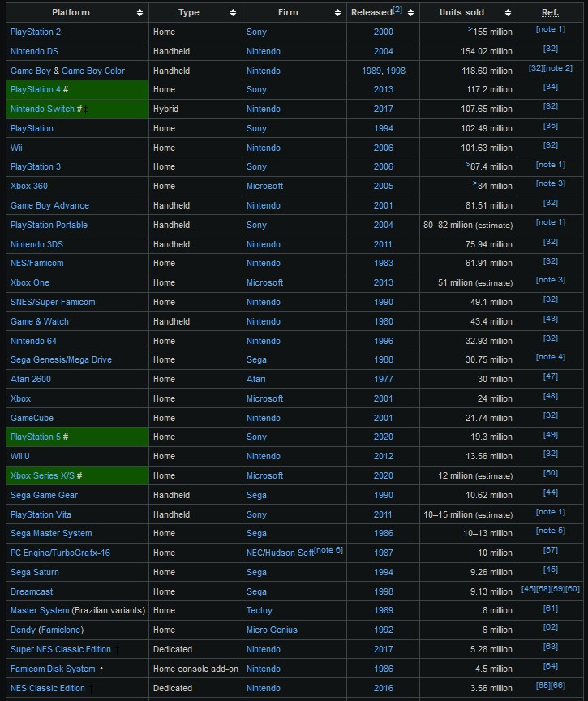Open the Nintendo Switch link

(42, 109)
